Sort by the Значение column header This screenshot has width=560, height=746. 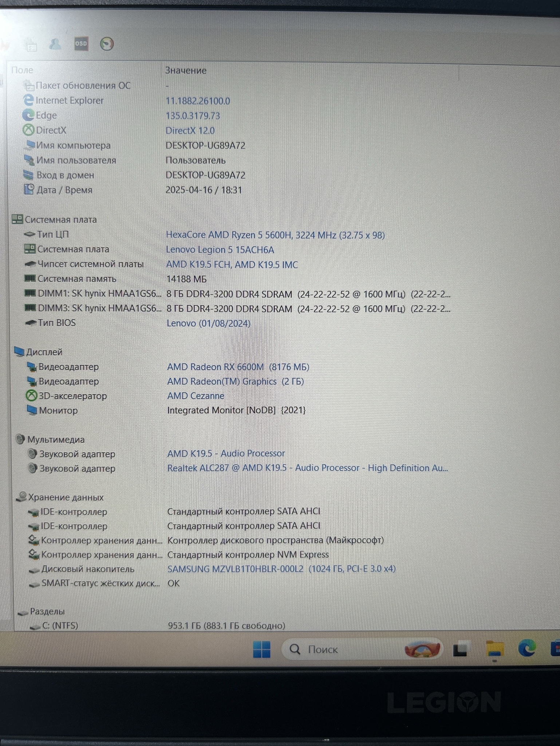pos(186,70)
